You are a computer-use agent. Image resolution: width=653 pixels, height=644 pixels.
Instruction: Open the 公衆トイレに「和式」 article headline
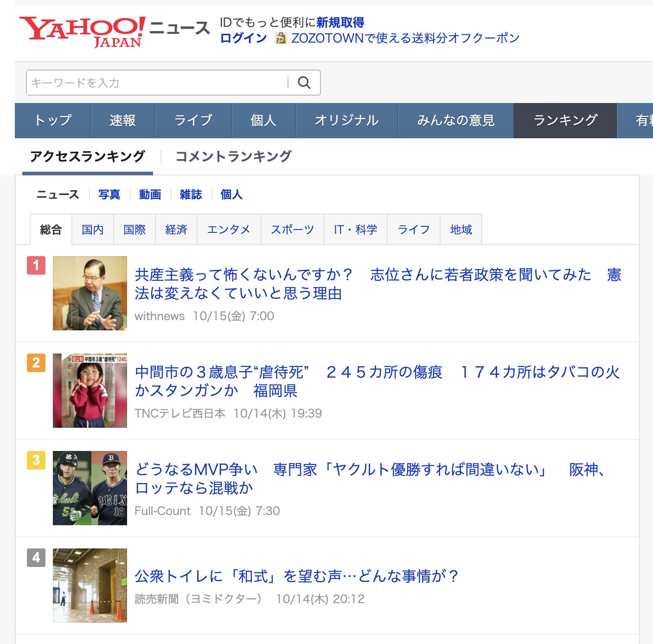click(296, 576)
